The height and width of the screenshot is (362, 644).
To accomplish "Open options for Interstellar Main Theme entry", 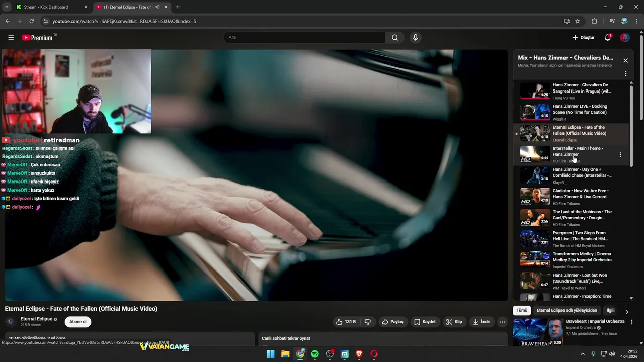I will pyautogui.click(x=620, y=155).
